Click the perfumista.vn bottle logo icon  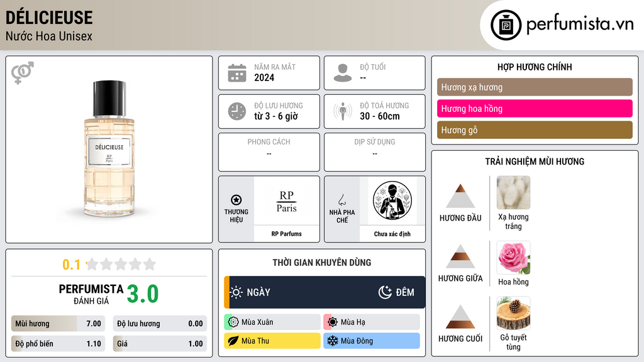pyautogui.click(x=506, y=25)
